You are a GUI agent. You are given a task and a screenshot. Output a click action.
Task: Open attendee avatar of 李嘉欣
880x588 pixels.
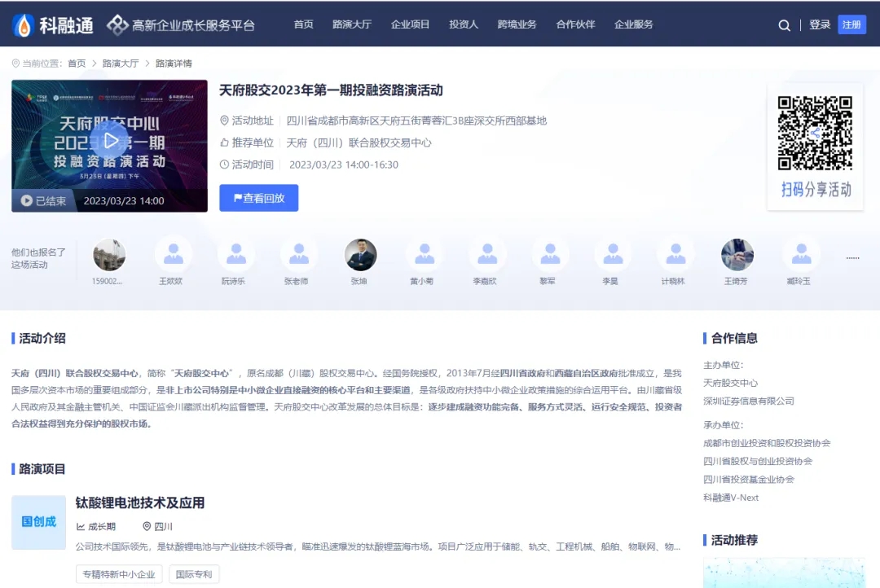[x=487, y=255]
